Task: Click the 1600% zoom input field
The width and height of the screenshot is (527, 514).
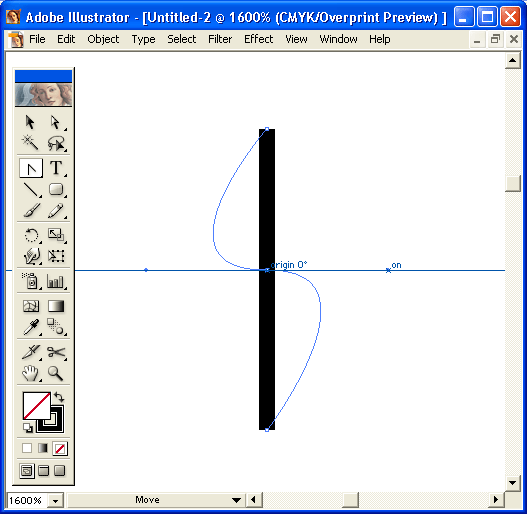Action: [27, 501]
